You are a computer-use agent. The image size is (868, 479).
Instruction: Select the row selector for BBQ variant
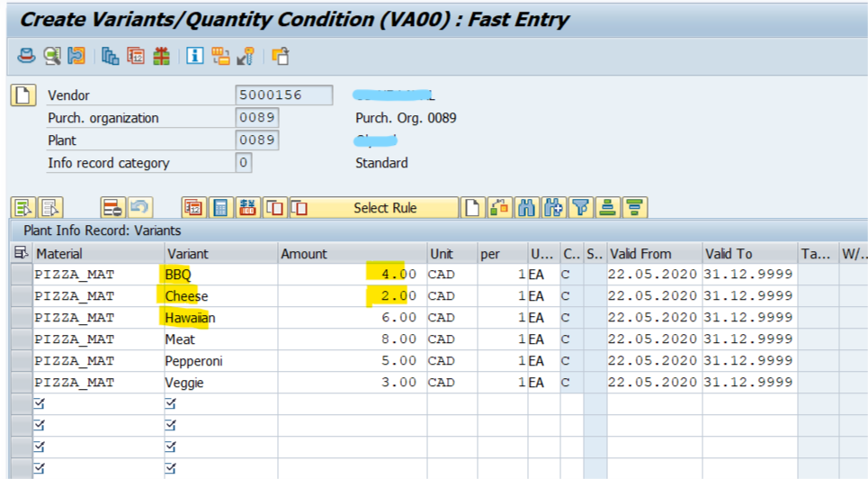(20, 274)
